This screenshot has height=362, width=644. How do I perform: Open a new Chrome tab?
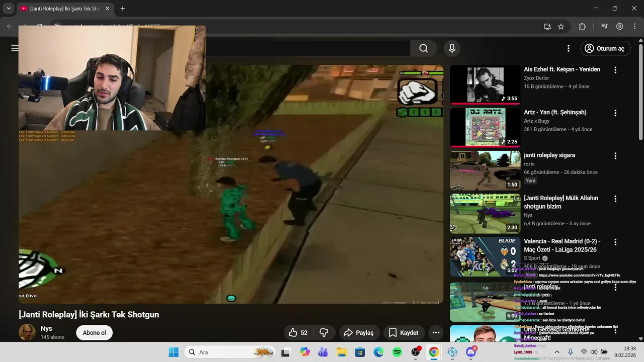tap(122, 9)
